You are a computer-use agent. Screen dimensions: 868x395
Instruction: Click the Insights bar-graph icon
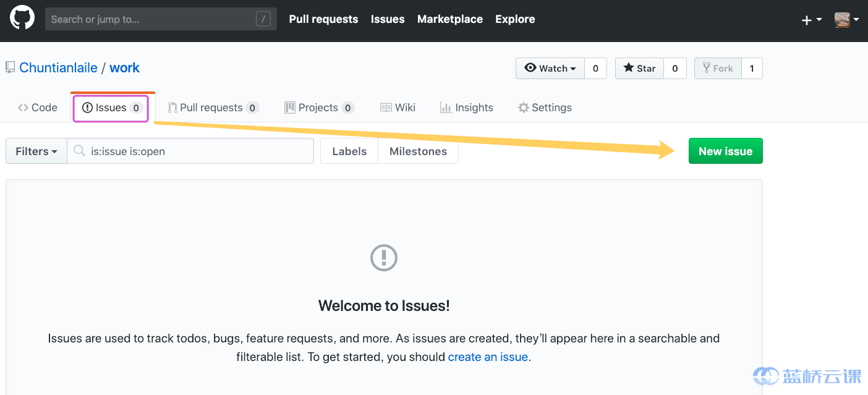pos(445,108)
